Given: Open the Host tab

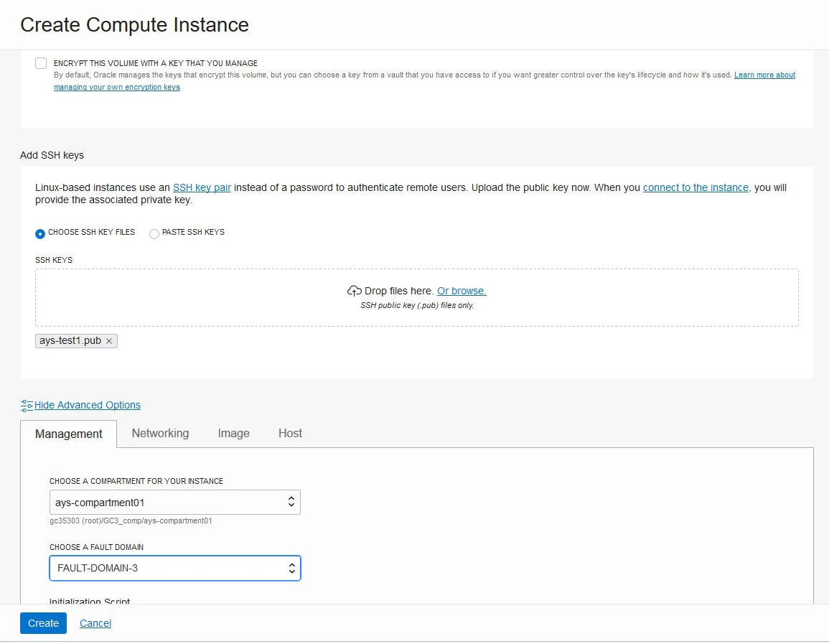Looking at the screenshot, I should 290,433.
